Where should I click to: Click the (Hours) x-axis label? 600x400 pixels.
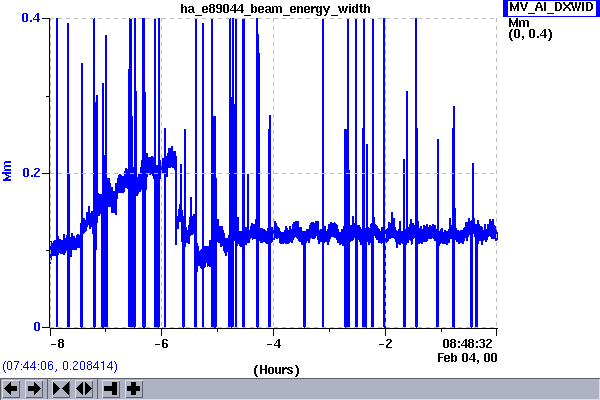277,370
